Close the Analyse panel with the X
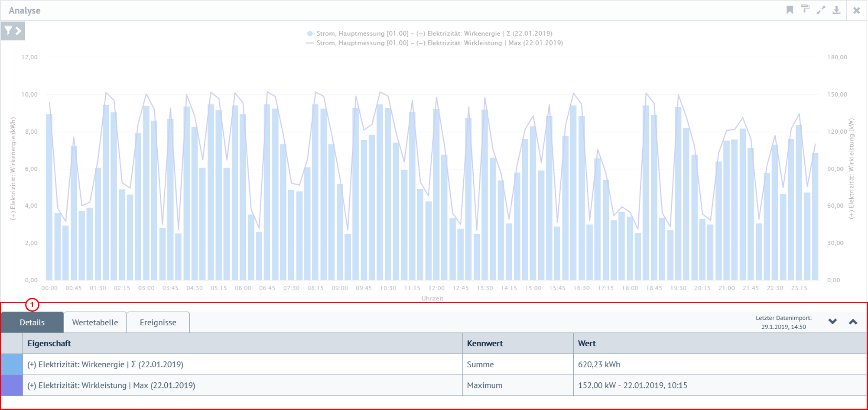 pos(856,10)
